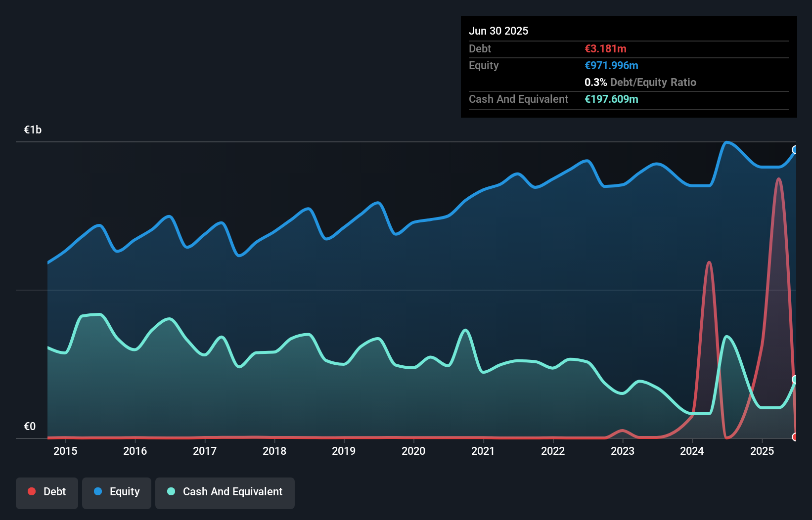The height and width of the screenshot is (520, 812).
Task: Click the 2015 x-axis label
Action: [x=65, y=451]
